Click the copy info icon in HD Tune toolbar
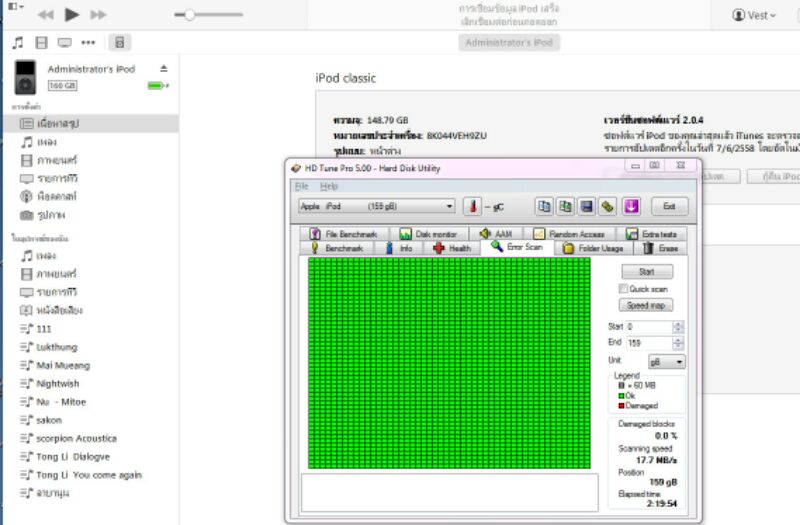The image size is (800, 525). point(544,206)
